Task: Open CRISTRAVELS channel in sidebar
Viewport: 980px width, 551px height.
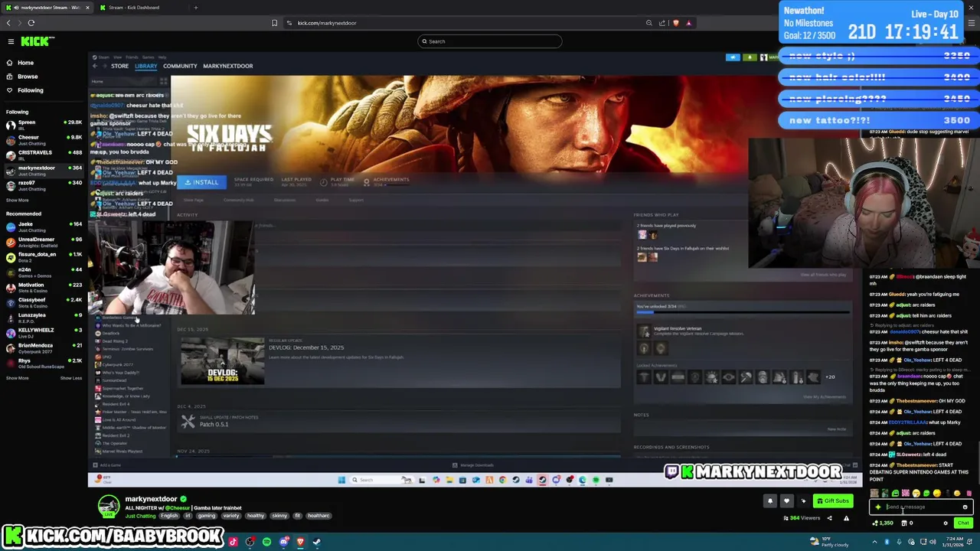Action: point(44,155)
